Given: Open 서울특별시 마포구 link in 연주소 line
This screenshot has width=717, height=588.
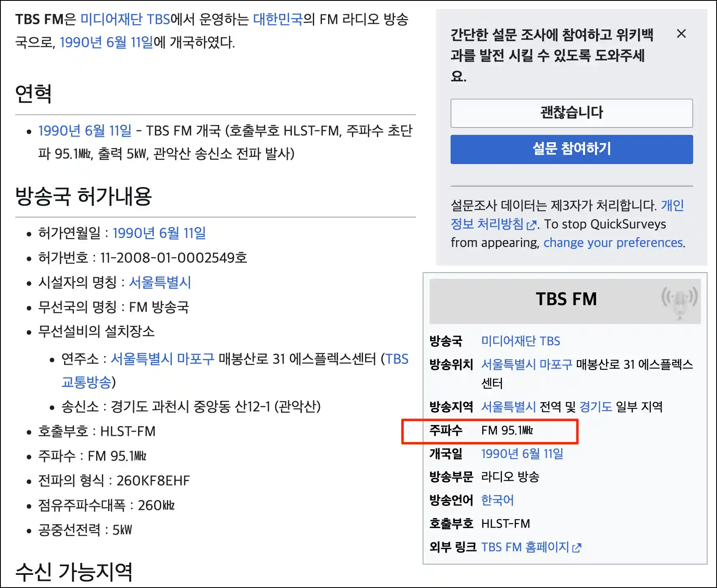Looking at the screenshot, I should click(162, 359).
